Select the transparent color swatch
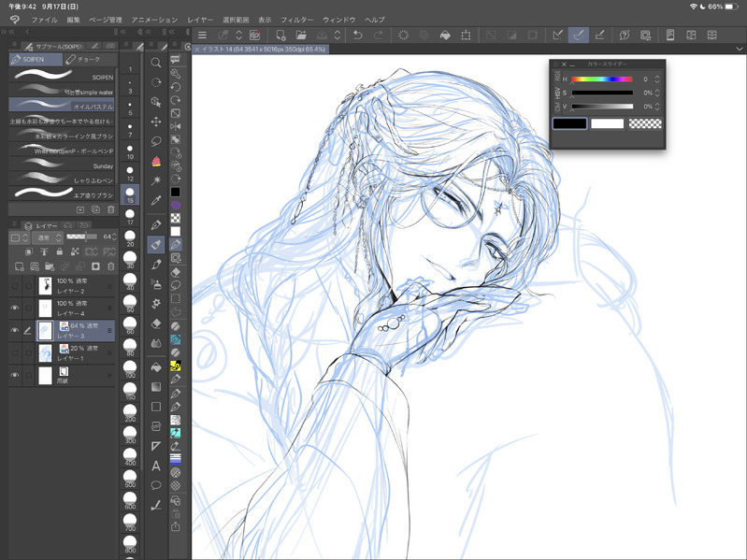 645,123
